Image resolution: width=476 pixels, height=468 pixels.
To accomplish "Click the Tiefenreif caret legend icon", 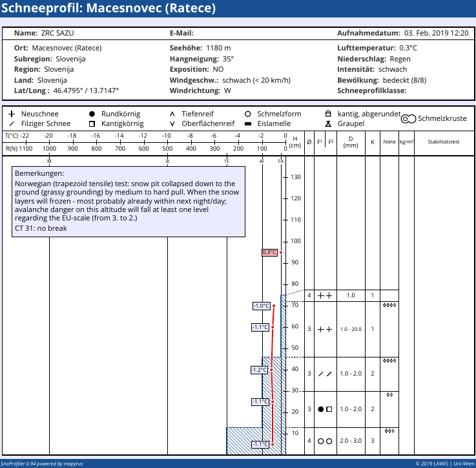I will pyautogui.click(x=172, y=114).
